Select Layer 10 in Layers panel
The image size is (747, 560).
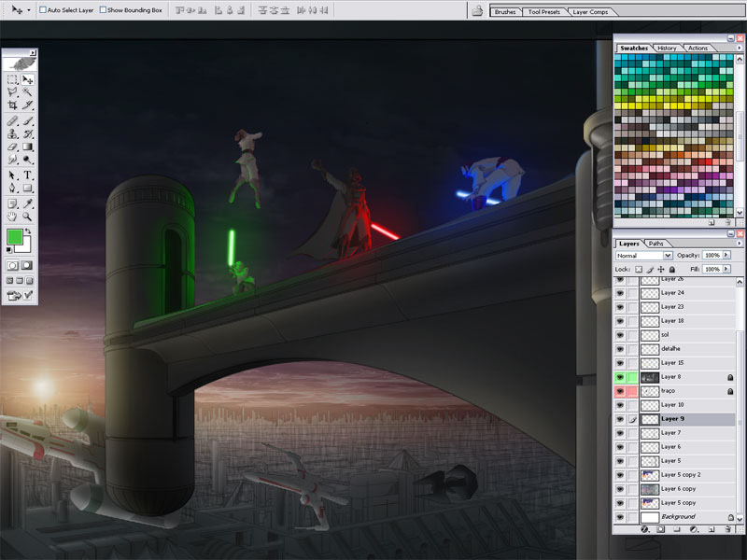pos(687,405)
